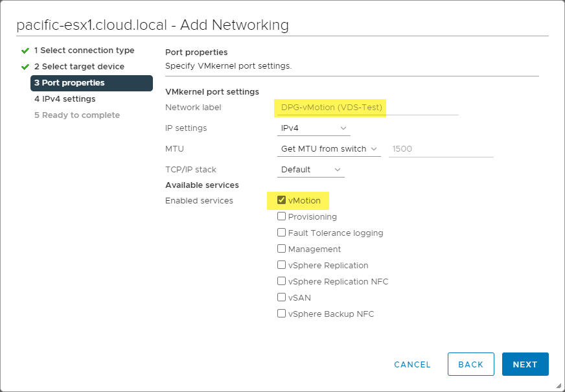Check the Management service checkbox
Image resolution: width=565 pixels, height=392 pixels.
281,249
